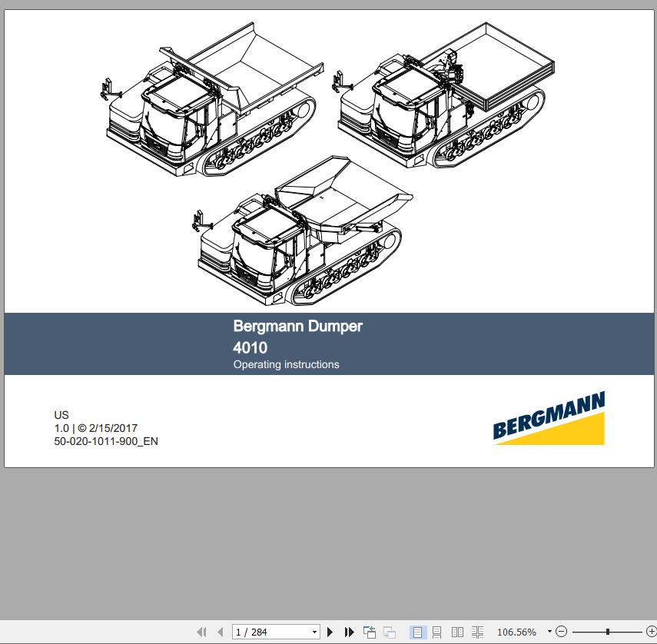Click the document number 50-020-1011-900_EN
The image size is (657, 644).
106,441
